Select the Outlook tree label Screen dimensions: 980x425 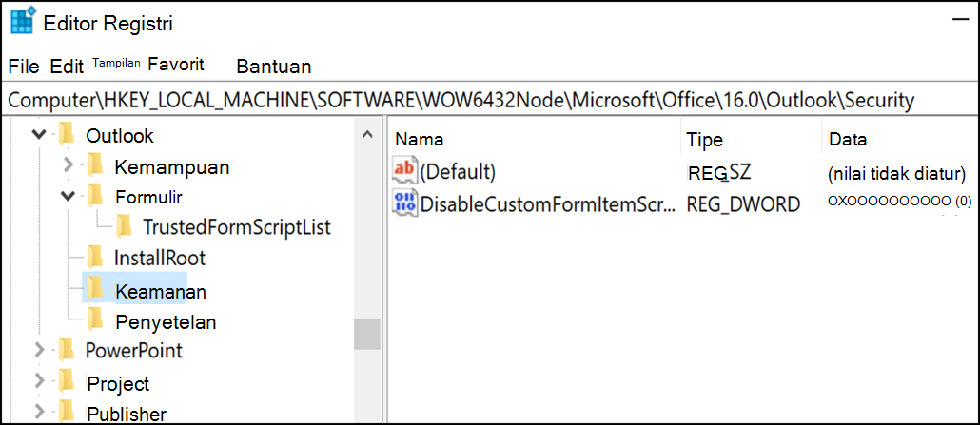120,135
